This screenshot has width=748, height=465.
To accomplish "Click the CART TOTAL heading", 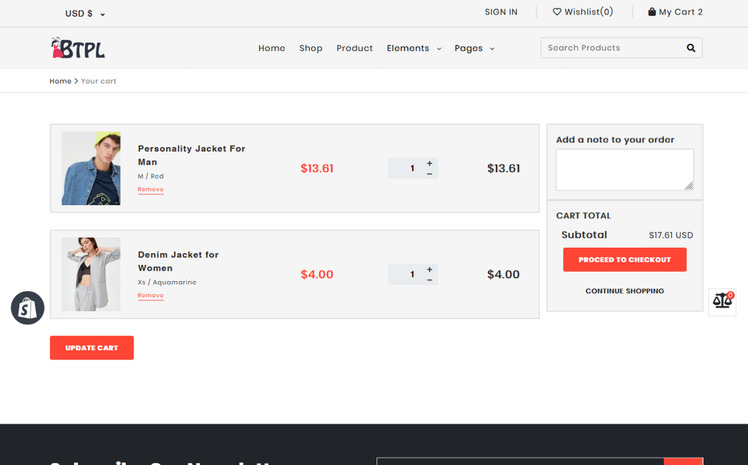I will pyautogui.click(x=583, y=216).
